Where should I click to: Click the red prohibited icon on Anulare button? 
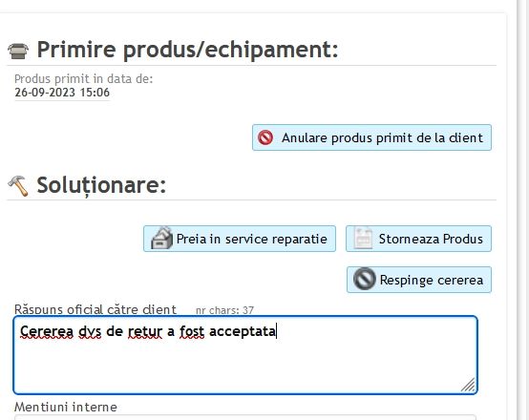tap(265, 137)
